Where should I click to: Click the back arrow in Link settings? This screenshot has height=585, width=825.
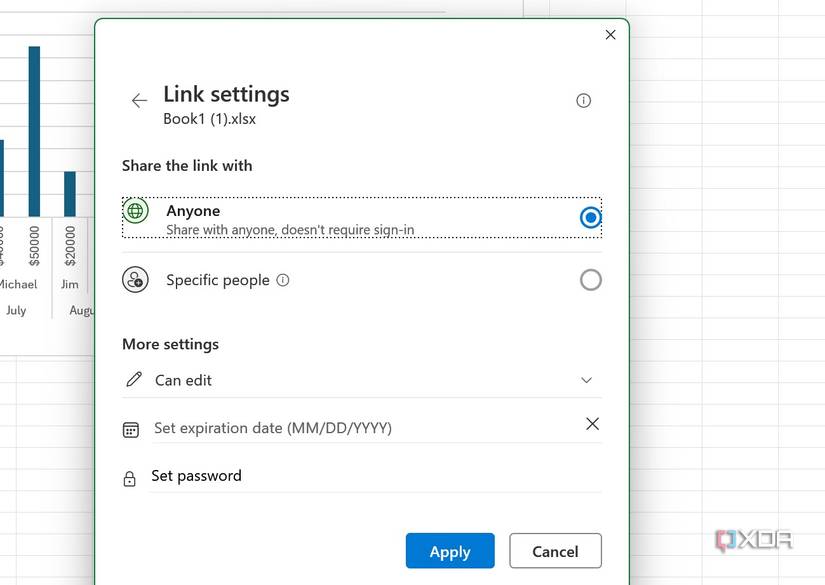[x=139, y=100]
